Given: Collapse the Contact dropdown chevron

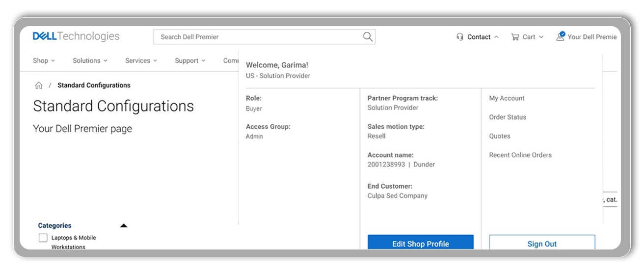Looking at the screenshot, I should 496,37.
